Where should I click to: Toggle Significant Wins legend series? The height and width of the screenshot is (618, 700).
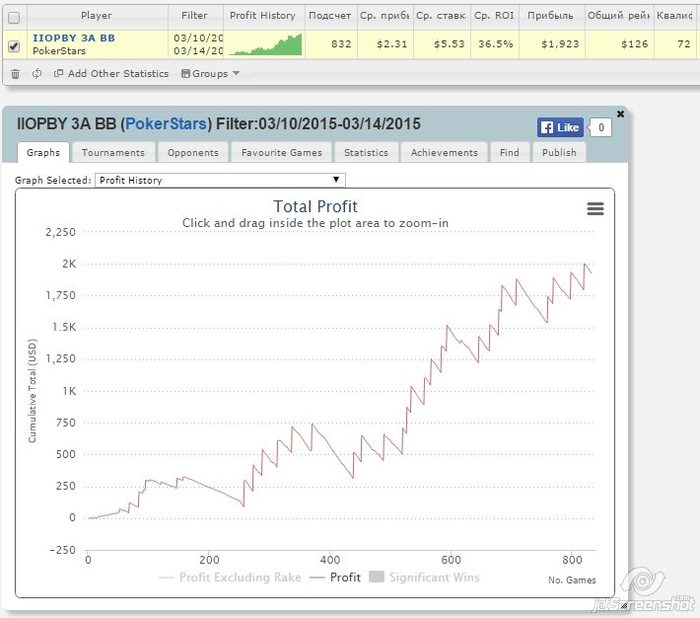point(425,577)
